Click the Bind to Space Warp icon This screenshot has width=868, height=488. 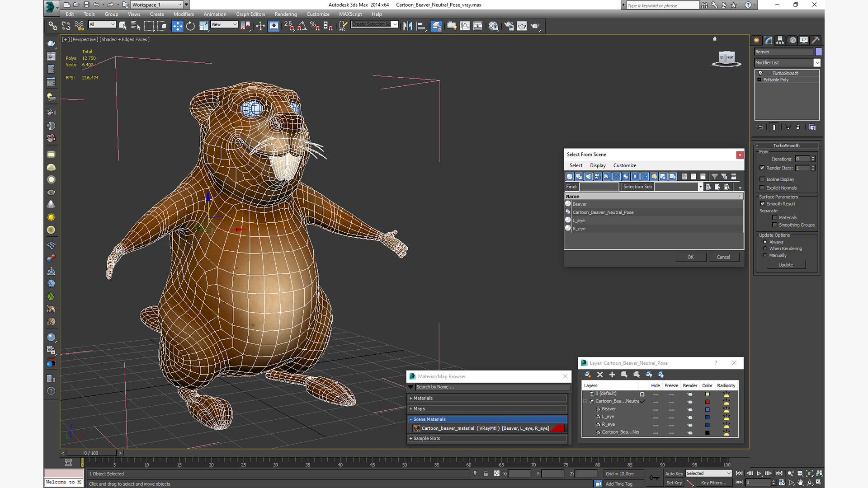click(79, 26)
